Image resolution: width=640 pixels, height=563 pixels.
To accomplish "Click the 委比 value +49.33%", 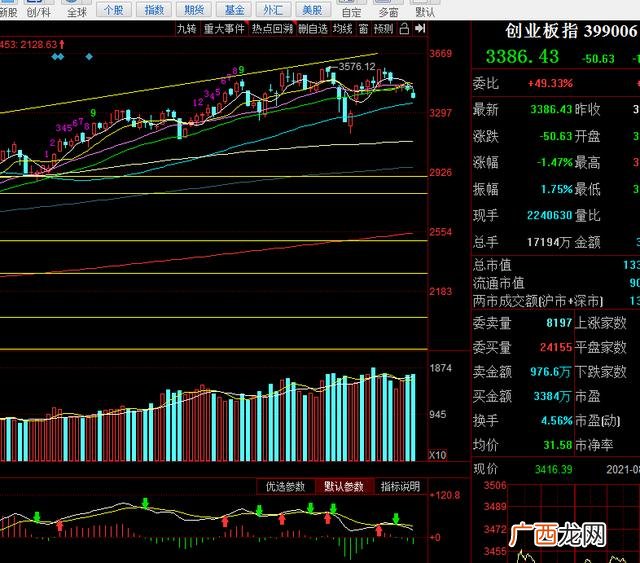I will tap(550, 84).
